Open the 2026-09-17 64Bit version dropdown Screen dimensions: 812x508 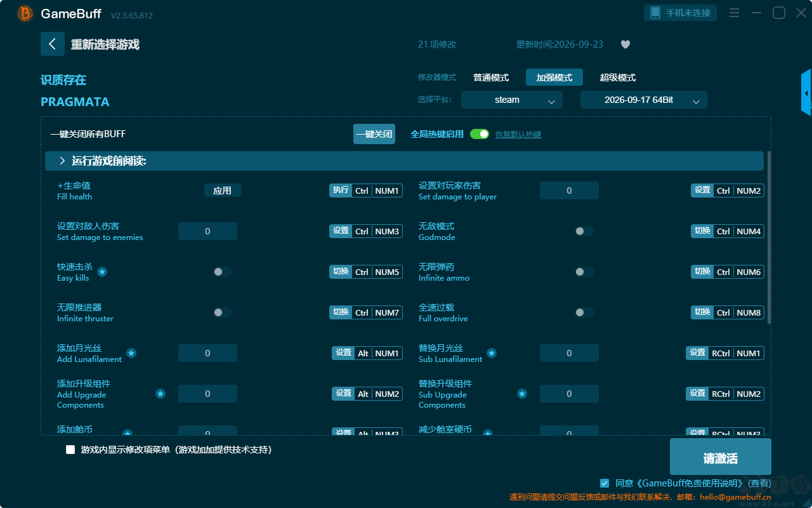pyautogui.click(x=644, y=100)
